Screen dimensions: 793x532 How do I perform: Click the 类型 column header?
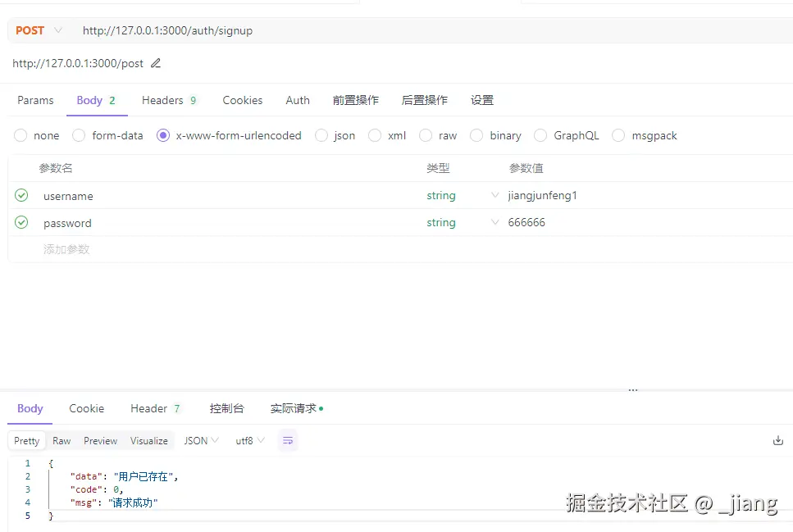(438, 168)
